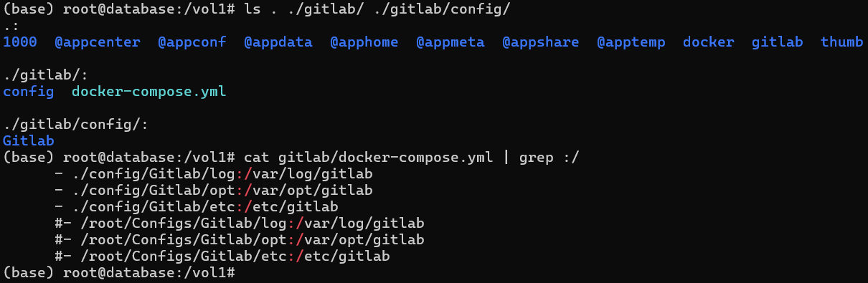Click the Gitlab folder under config
Viewport: 868px width, 283px height.
29,141
